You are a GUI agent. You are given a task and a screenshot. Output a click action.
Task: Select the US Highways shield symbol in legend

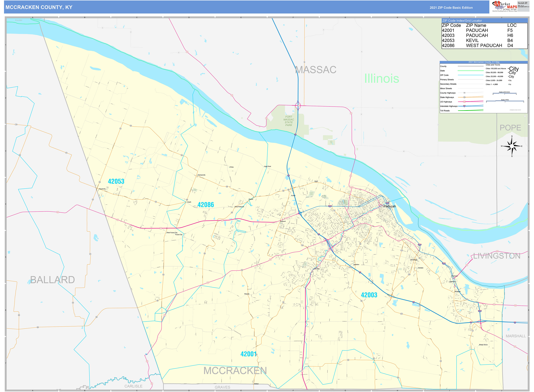click(x=464, y=102)
